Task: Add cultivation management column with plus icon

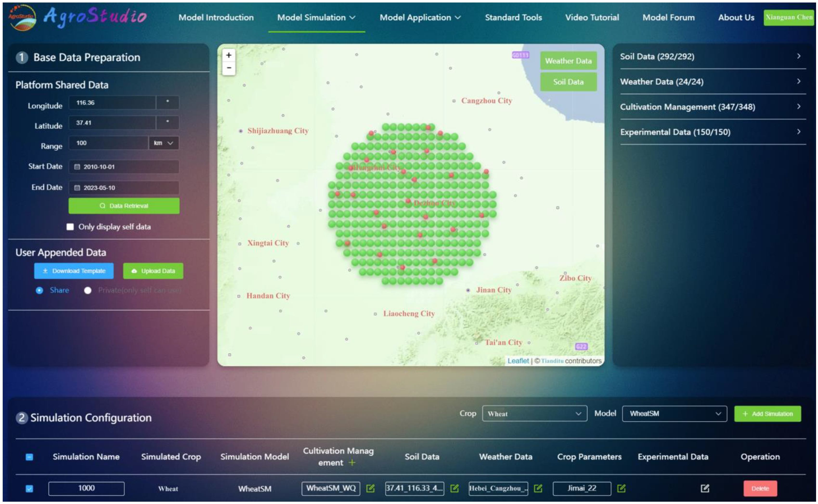Action: click(x=352, y=463)
